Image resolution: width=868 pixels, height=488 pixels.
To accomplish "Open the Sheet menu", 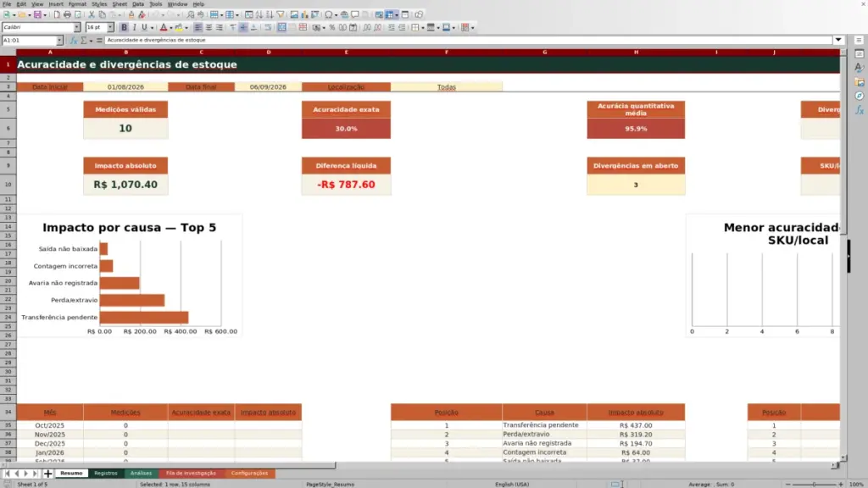I will click(120, 4).
